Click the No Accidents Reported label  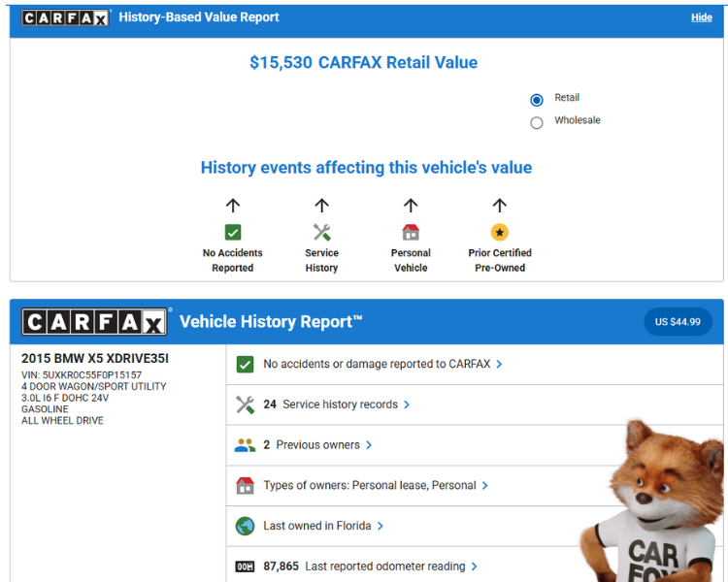(x=233, y=260)
